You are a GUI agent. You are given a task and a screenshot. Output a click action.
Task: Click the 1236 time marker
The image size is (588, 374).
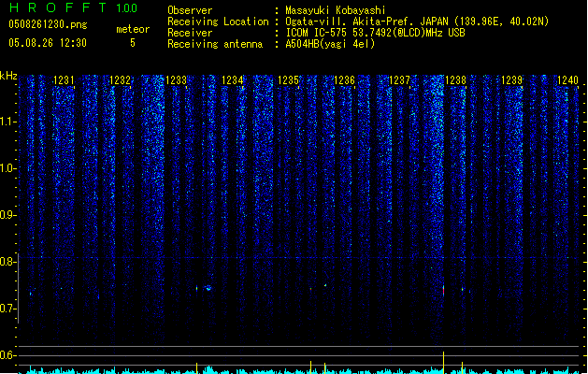coord(344,80)
